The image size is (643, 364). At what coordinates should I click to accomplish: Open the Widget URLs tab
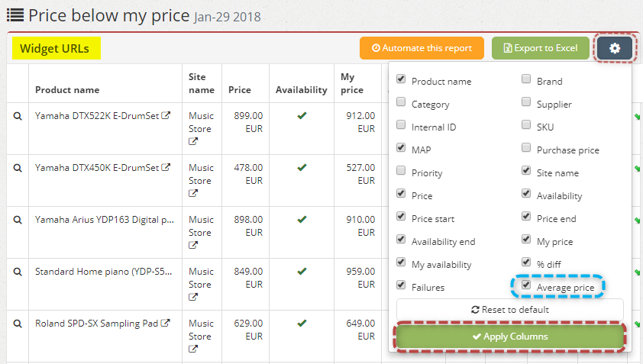57,48
